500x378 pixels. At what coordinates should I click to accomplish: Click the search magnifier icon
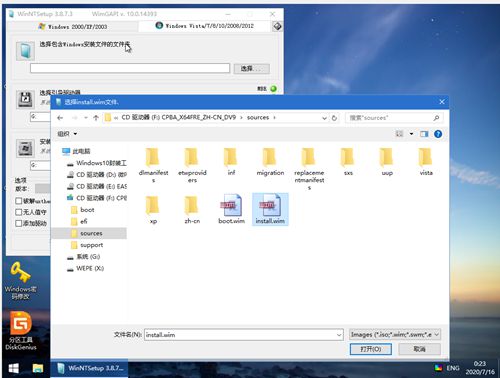point(436,118)
